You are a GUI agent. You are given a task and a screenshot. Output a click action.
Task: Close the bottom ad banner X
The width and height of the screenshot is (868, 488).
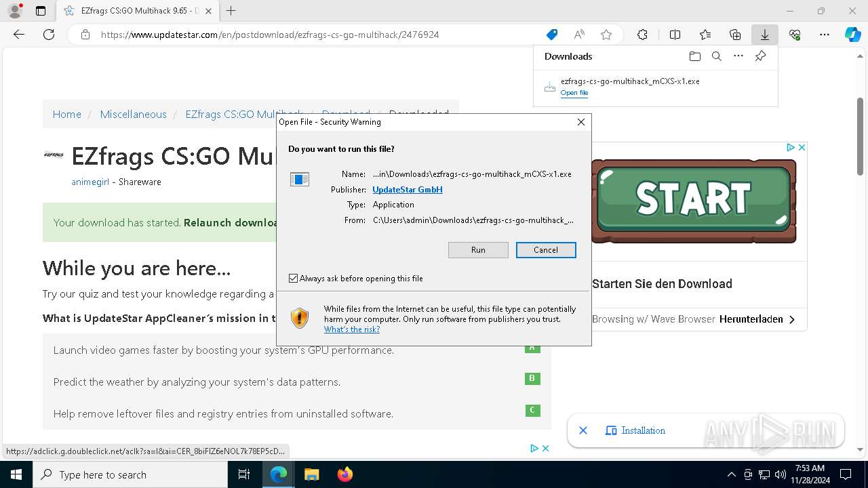coord(545,448)
